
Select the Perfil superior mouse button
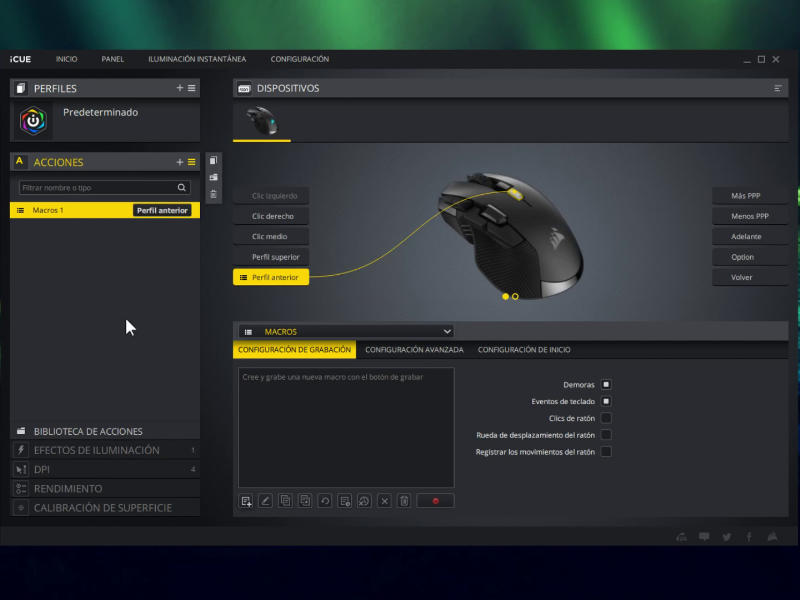pos(271,257)
